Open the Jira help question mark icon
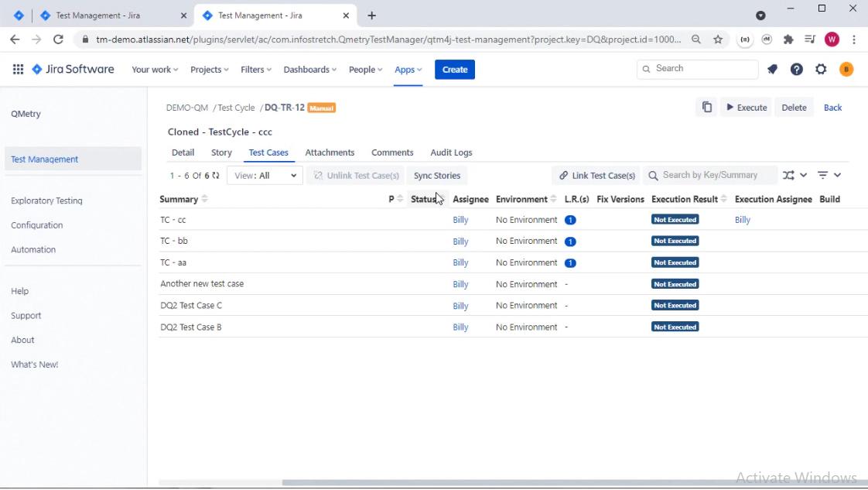 click(x=796, y=70)
